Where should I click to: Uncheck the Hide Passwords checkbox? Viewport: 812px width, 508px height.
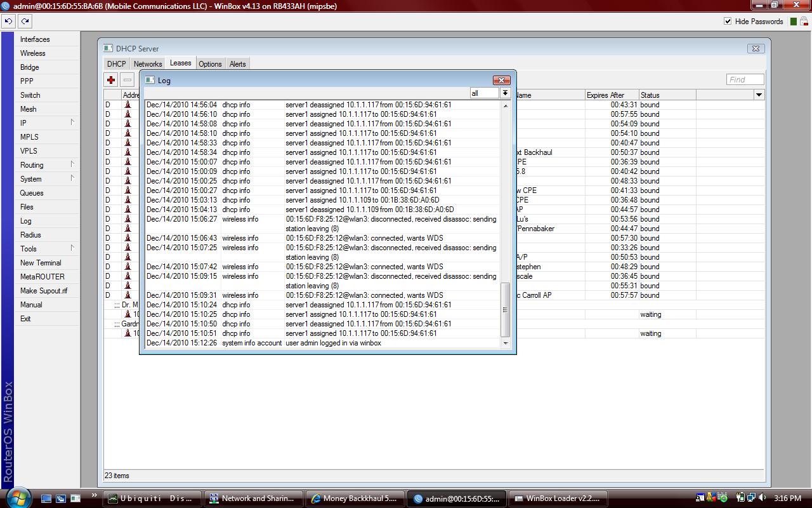[727, 21]
